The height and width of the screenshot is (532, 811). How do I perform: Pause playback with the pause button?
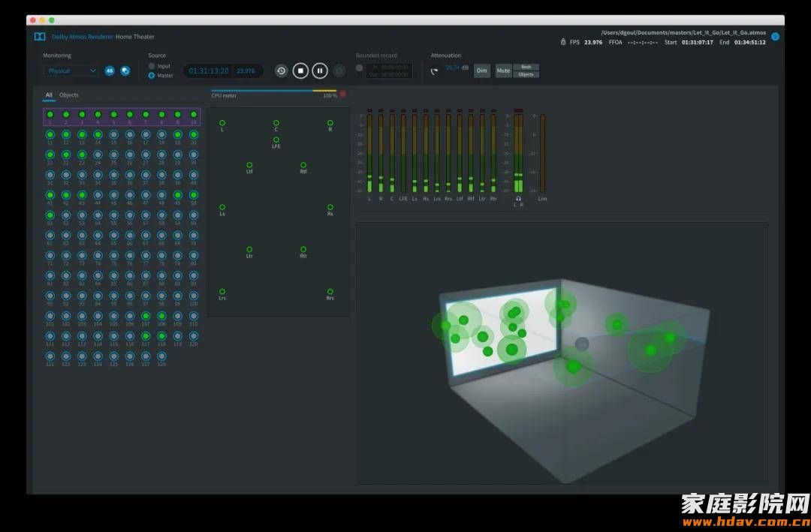coord(320,71)
